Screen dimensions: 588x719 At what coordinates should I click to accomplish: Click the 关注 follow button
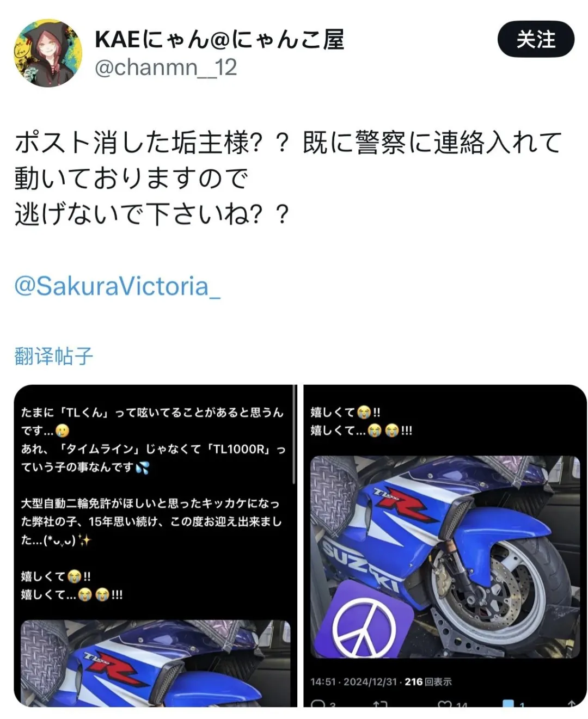pyautogui.click(x=536, y=39)
